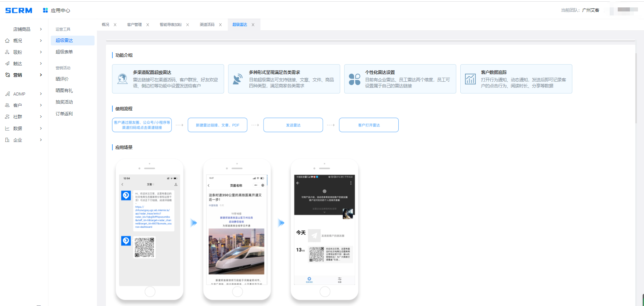The height and width of the screenshot is (306, 644).
Task: Click the 多渠道配置超级雷达 globe icon
Action: (122, 79)
